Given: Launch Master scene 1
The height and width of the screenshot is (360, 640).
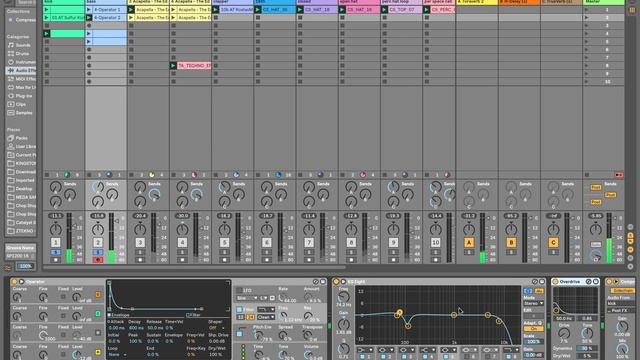Looking at the screenshot, I should [587, 9].
